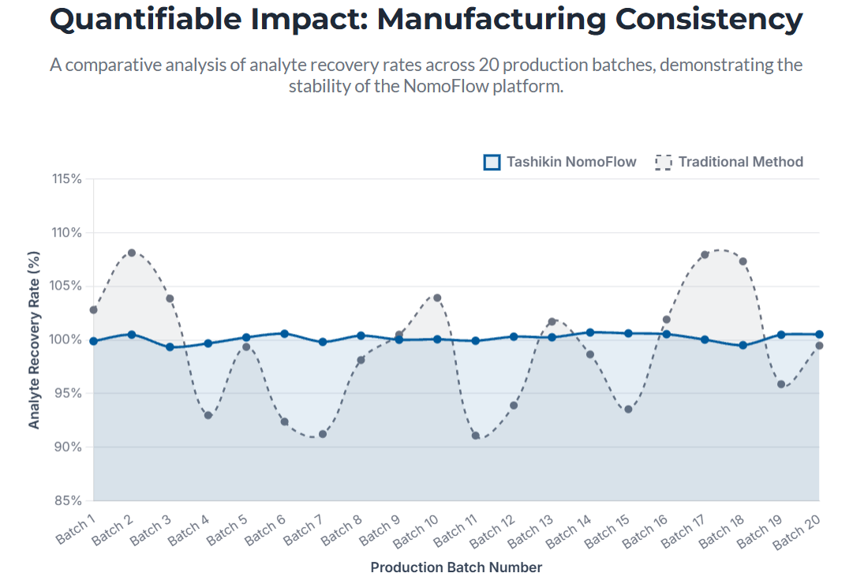Select Traditional Method low point at Batch 11

476,436
